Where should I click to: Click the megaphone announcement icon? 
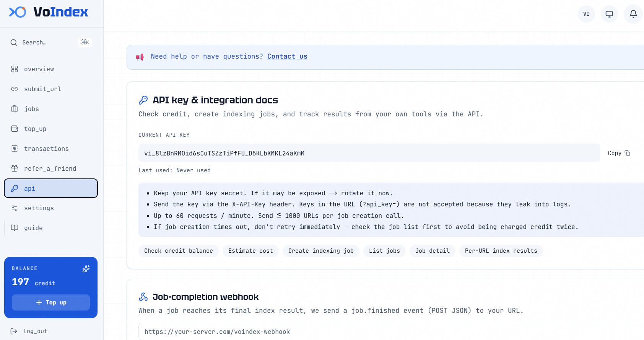[x=140, y=57]
